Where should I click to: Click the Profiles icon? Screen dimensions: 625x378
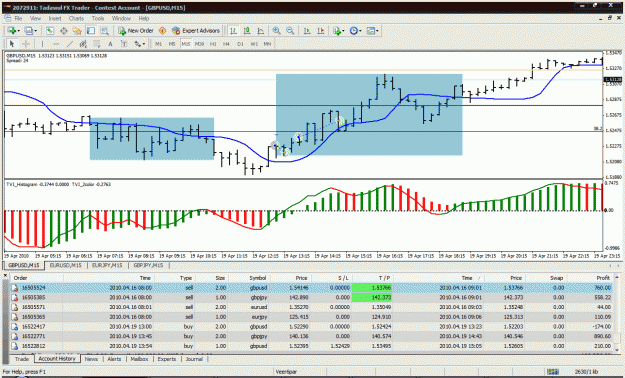coord(28,31)
